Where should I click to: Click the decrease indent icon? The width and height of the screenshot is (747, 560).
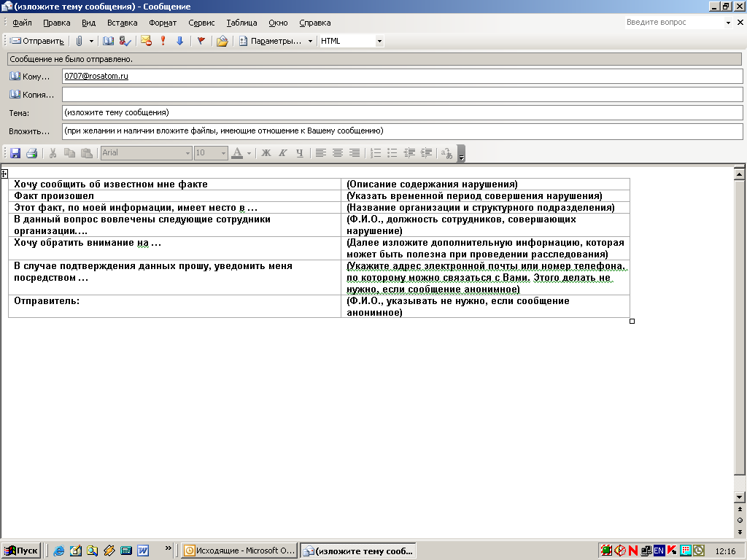click(409, 153)
